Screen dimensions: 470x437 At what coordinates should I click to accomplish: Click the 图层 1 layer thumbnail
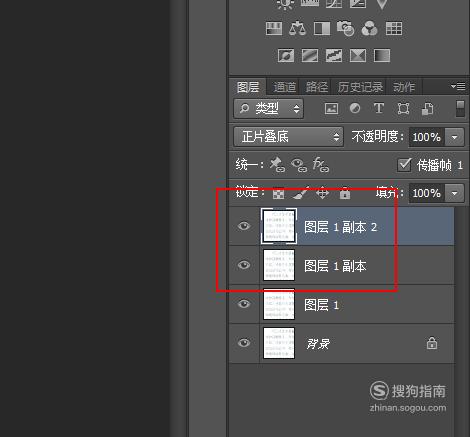(x=279, y=304)
